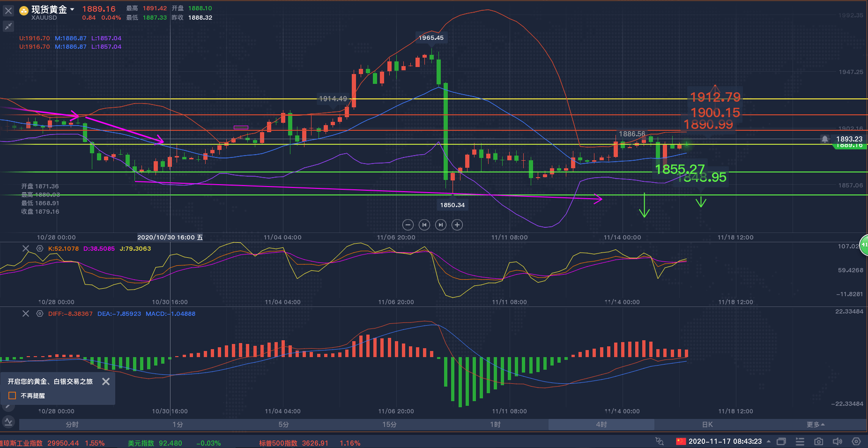Expand the arrow next to the clock
This screenshot has height=448, width=868.
pyautogui.click(x=769, y=441)
